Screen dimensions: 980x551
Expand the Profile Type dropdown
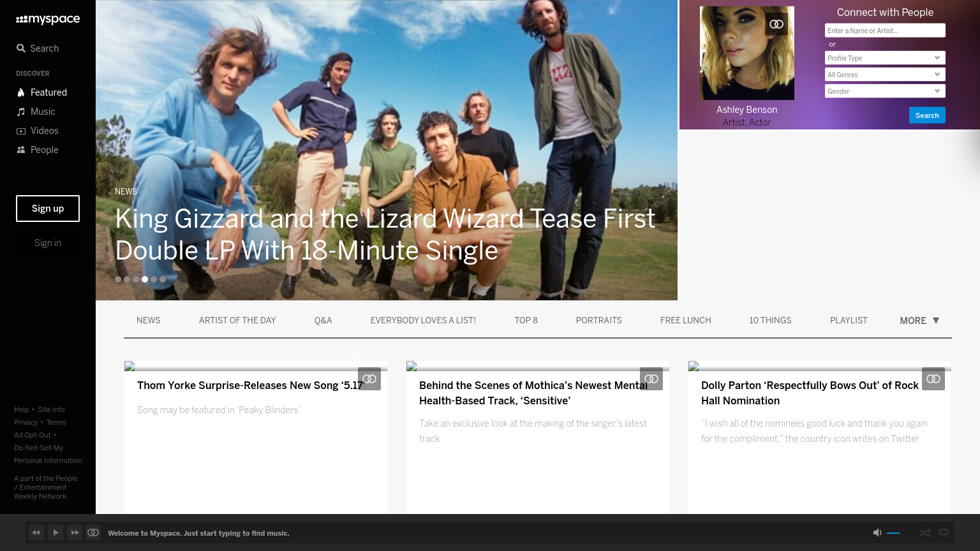[885, 58]
